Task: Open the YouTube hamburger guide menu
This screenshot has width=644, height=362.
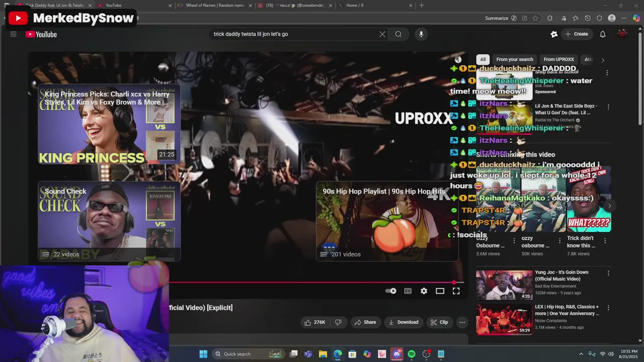Action: (x=14, y=34)
